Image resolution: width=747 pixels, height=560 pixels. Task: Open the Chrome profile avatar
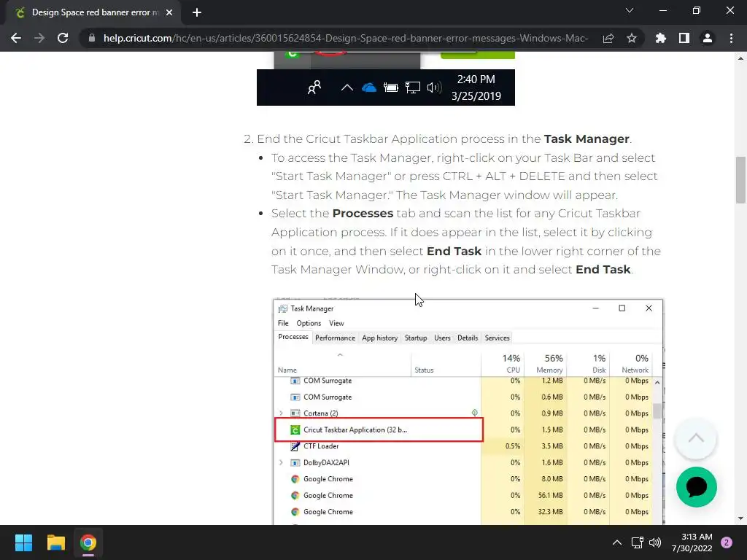click(708, 38)
